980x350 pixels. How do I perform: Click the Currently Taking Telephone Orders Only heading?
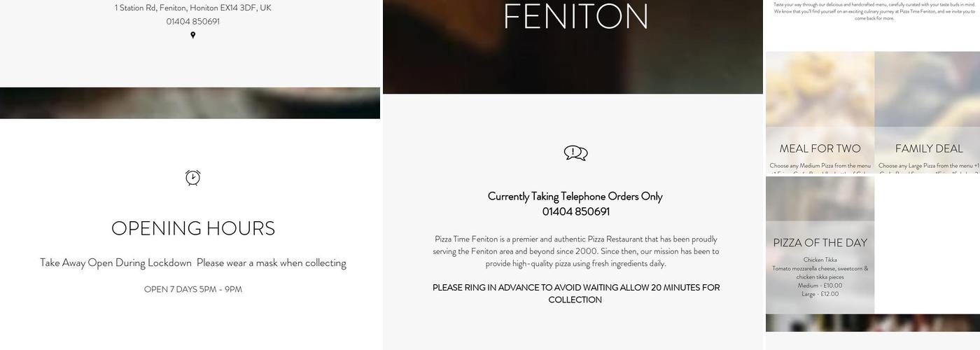(x=575, y=196)
